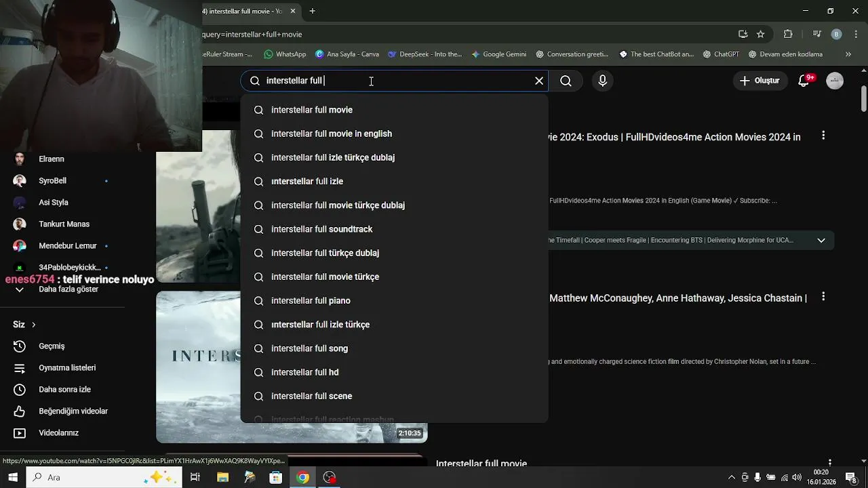
Task: Open ChatGPT bookmark
Action: [x=721, y=54]
